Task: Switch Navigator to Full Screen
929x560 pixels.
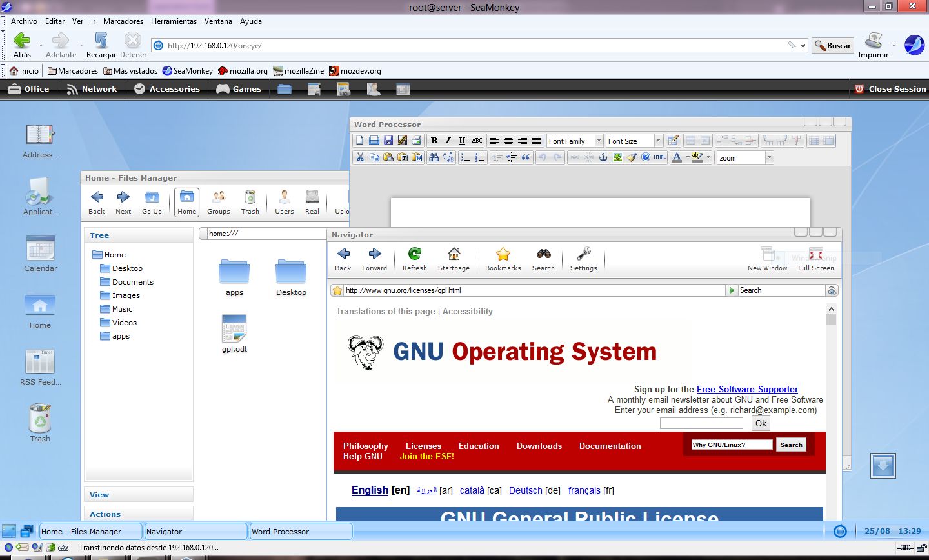Action: (815, 257)
